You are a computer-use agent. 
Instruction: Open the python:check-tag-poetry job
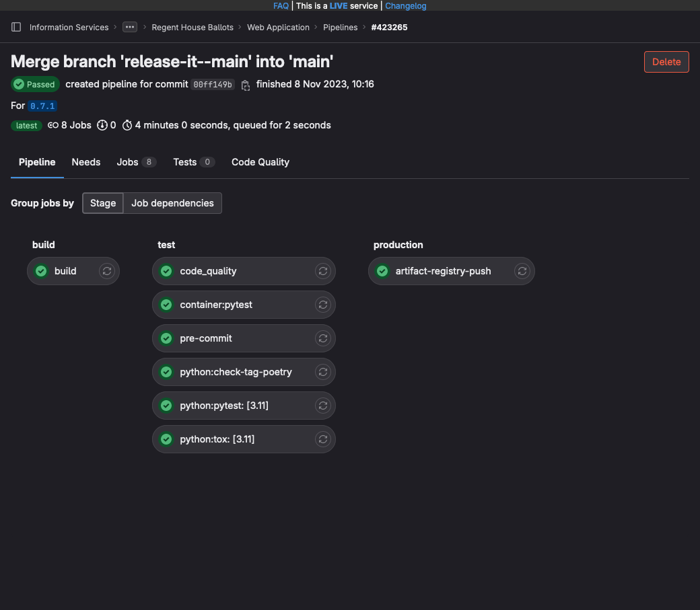(236, 372)
